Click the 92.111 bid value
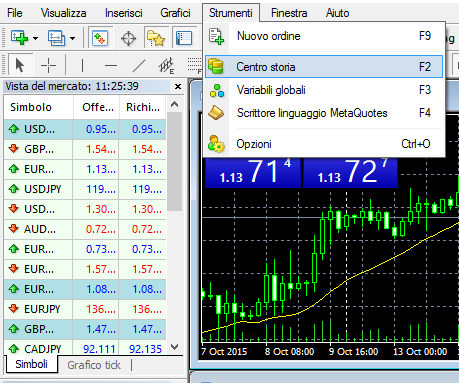This screenshot has width=459, height=383. (99, 349)
